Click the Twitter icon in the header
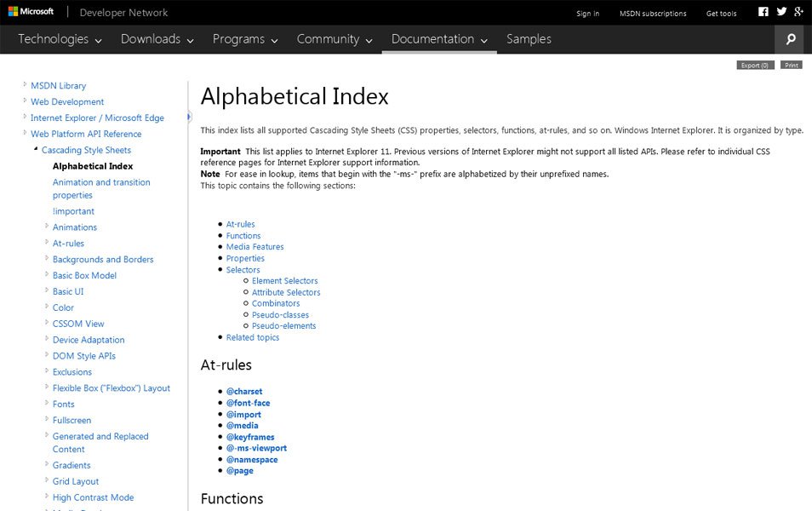This screenshot has height=511, width=812. click(781, 11)
